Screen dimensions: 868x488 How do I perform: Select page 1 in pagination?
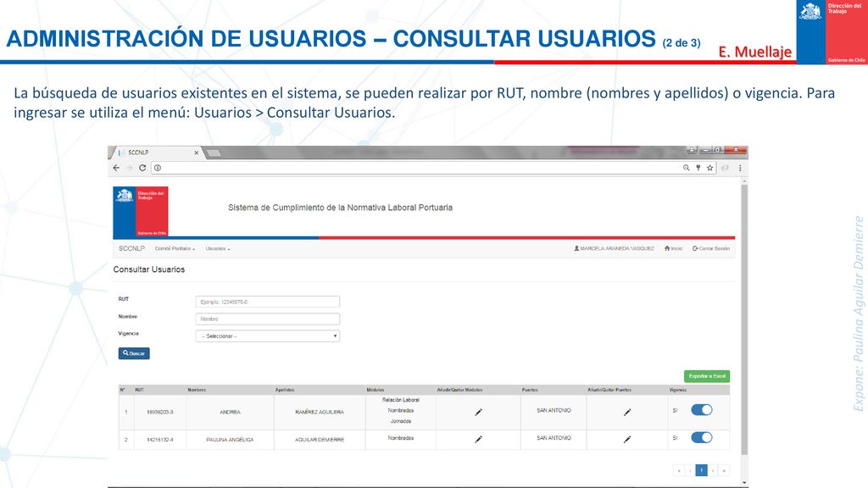(x=701, y=470)
